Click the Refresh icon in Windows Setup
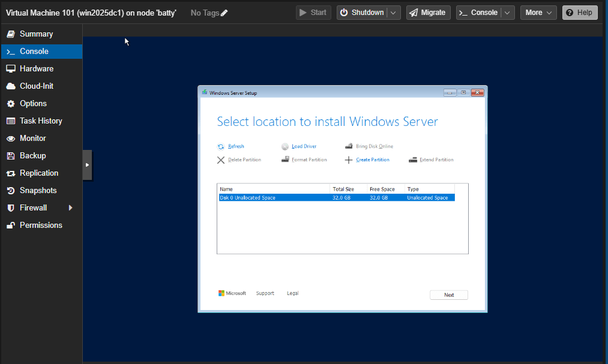 tap(221, 146)
